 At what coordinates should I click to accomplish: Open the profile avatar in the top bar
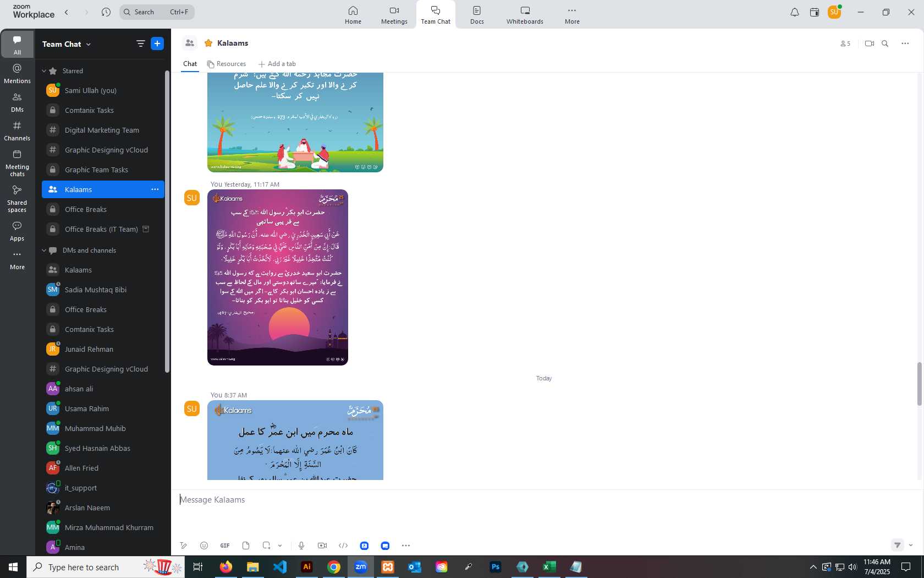pyautogui.click(x=834, y=12)
